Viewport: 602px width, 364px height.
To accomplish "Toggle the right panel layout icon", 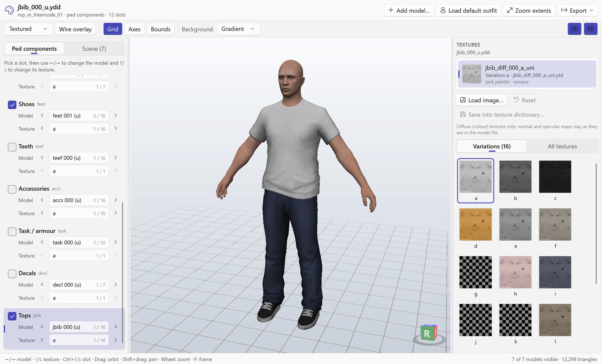I will click(x=590, y=29).
